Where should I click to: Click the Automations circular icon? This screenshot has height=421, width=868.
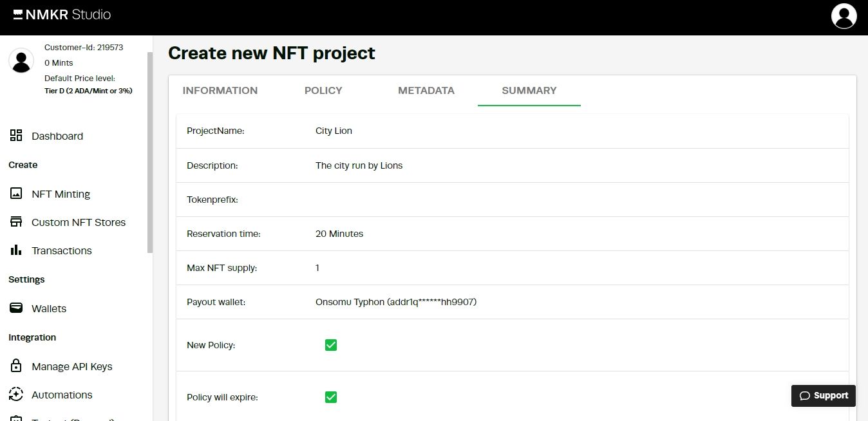16,395
